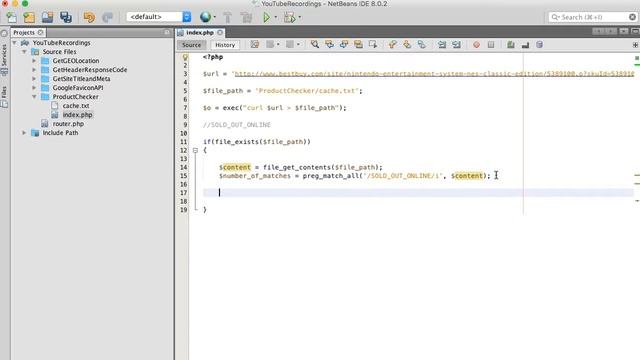Expand the GetHeaderResponseCode folder
This screenshot has width=640, height=360.
[x=34, y=69]
